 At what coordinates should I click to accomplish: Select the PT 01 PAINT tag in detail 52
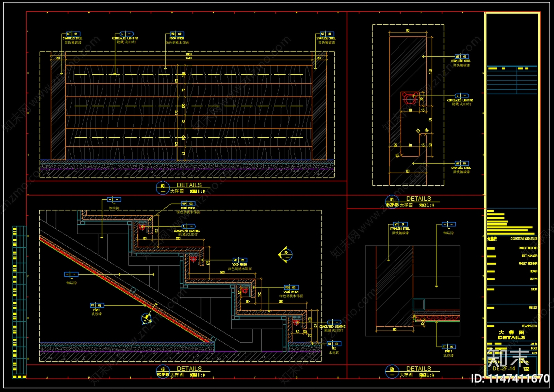(449, 347)
